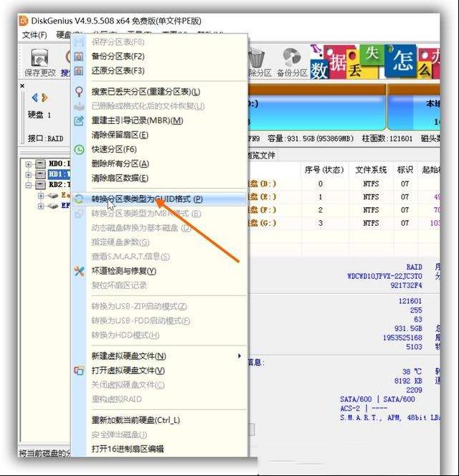The image size is (459, 476).
Task: Click the magnifier icon beside search lost partitions
Action: coord(79,92)
